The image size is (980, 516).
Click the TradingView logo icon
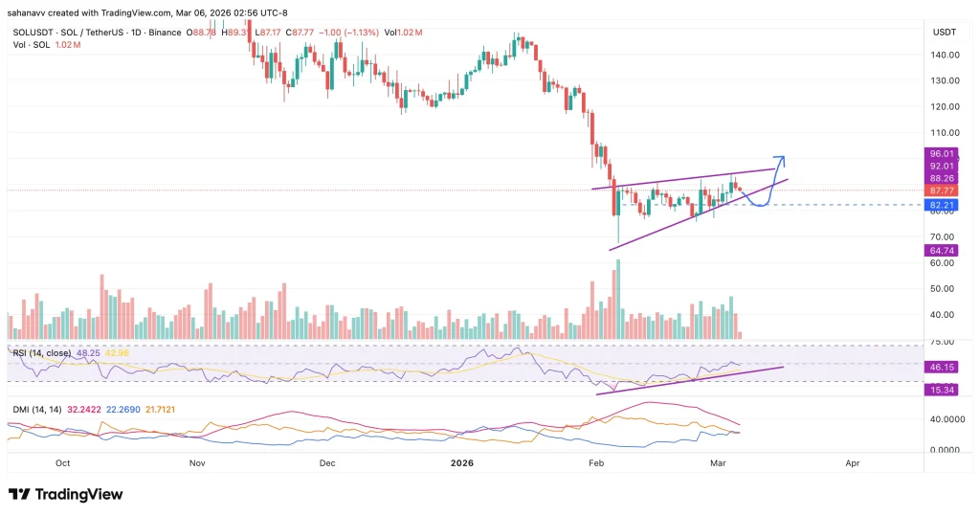[17, 494]
